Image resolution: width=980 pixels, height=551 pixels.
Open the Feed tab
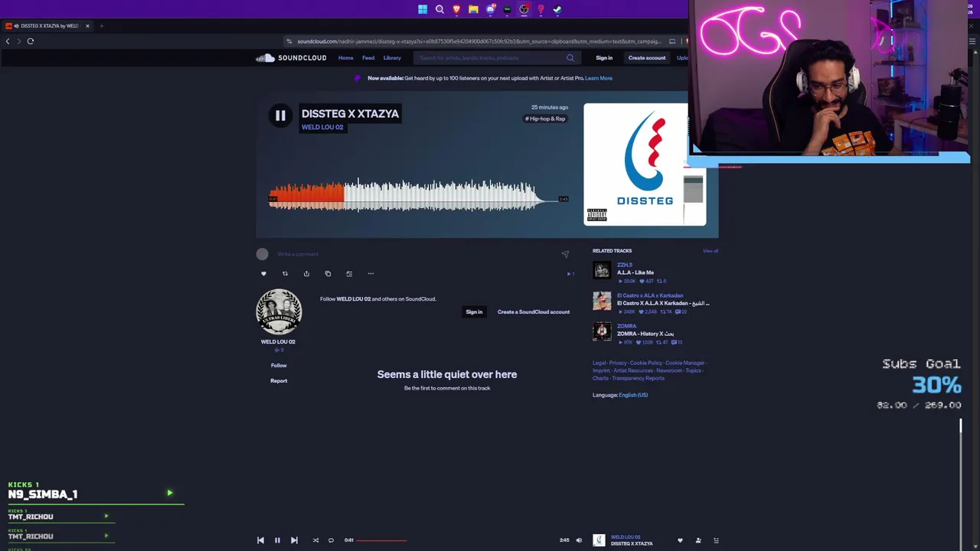(x=368, y=58)
